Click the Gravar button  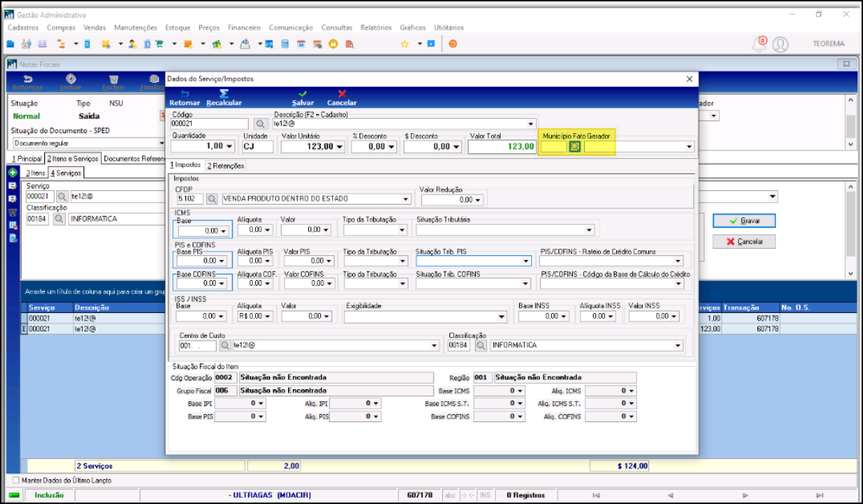(x=743, y=221)
